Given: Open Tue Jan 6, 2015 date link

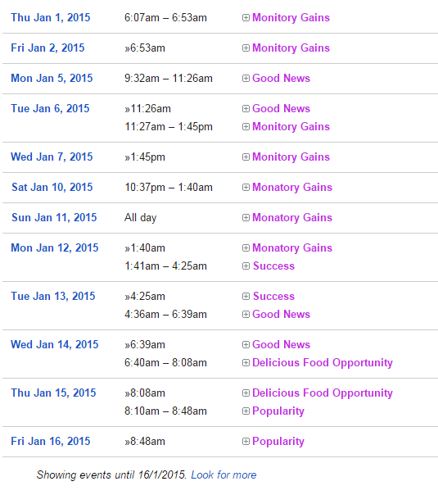Looking at the screenshot, I should (x=50, y=108).
